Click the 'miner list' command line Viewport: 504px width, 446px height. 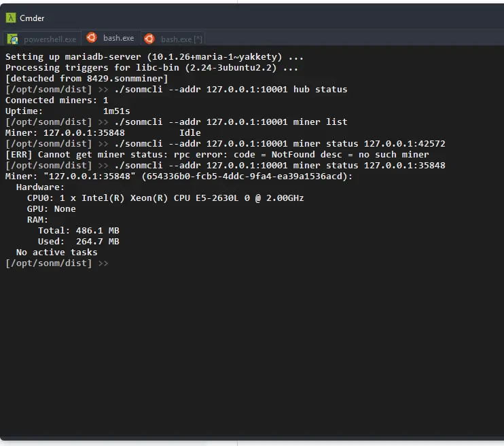[x=176, y=122]
